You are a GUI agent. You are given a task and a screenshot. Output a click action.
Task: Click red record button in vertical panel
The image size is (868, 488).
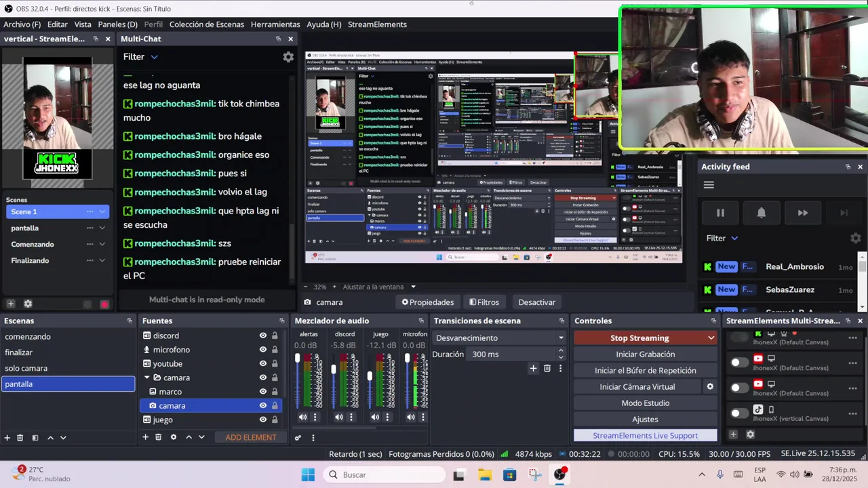click(x=104, y=304)
